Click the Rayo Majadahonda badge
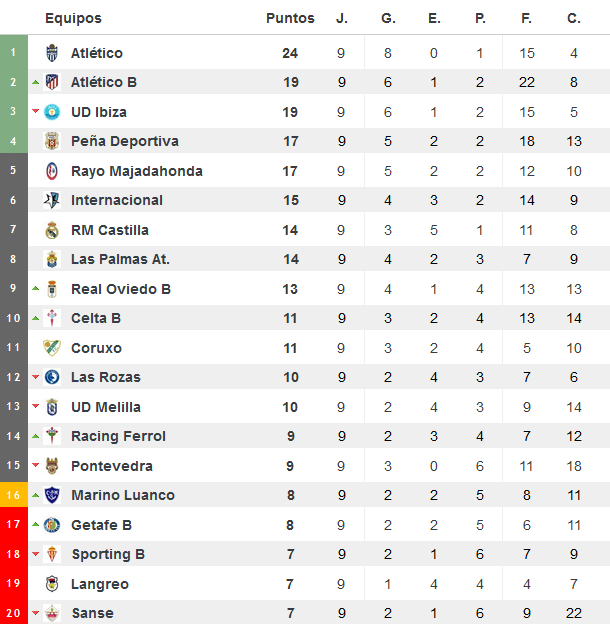 point(52,171)
